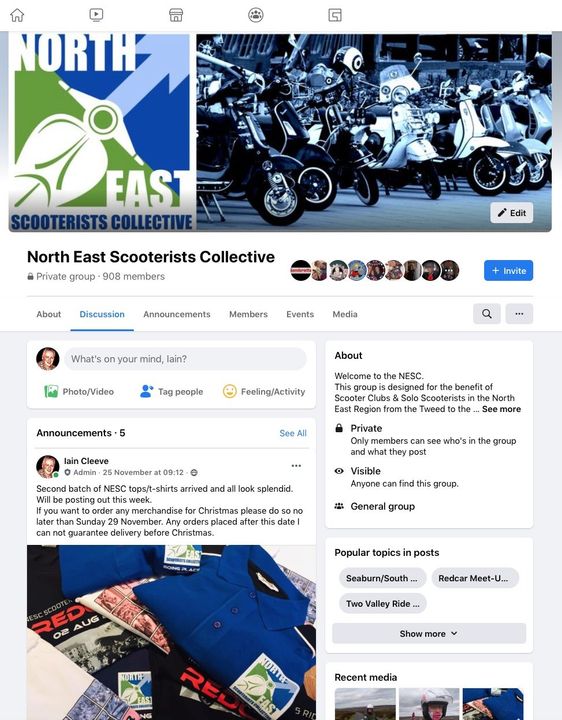
Task: Click the group search magnifier icon
Action: coord(487,314)
